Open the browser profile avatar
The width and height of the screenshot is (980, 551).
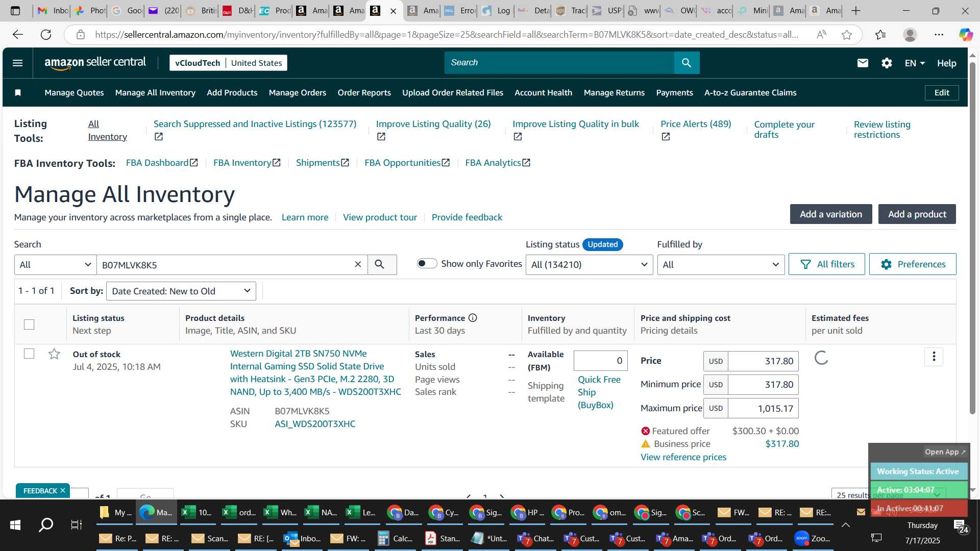[x=910, y=35]
